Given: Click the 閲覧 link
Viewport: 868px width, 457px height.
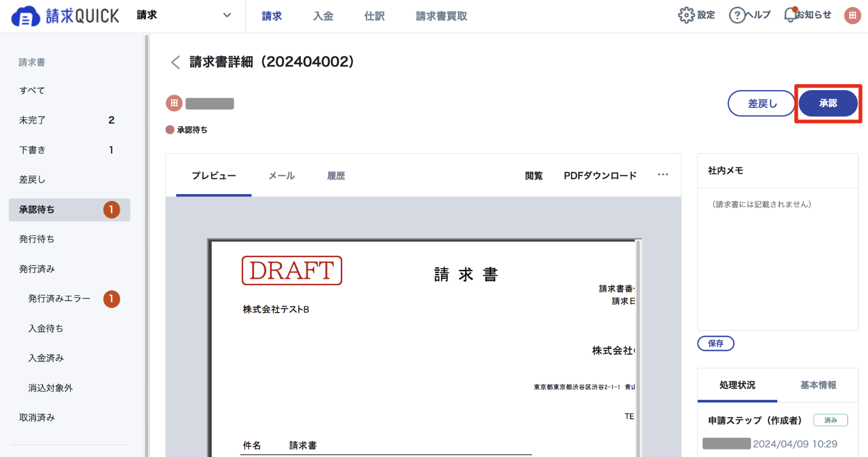Looking at the screenshot, I should (x=534, y=176).
